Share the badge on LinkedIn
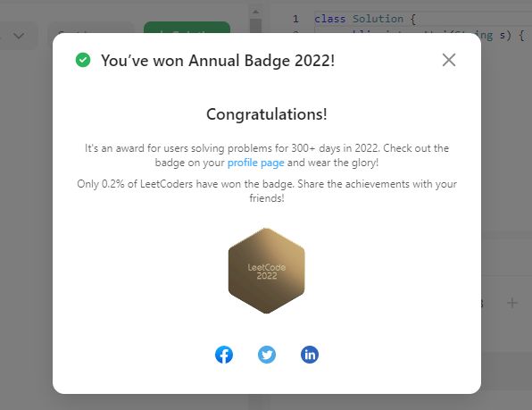The height and width of the screenshot is (410, 532). (x=310, y=355)
